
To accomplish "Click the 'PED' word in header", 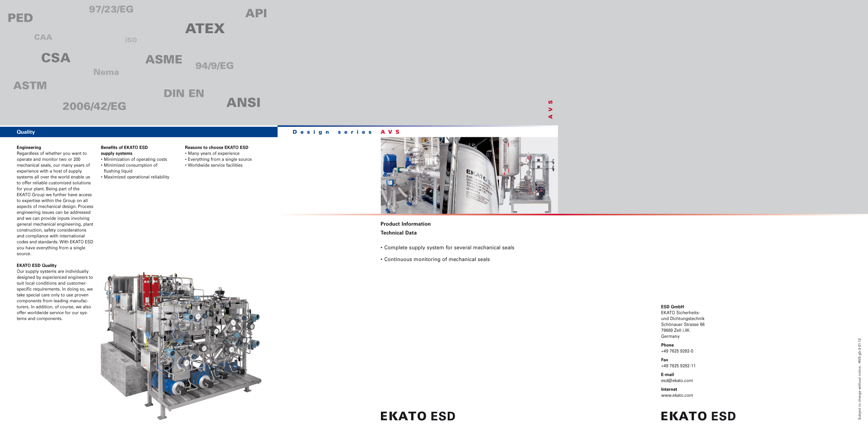I will (x=20, y=18).
